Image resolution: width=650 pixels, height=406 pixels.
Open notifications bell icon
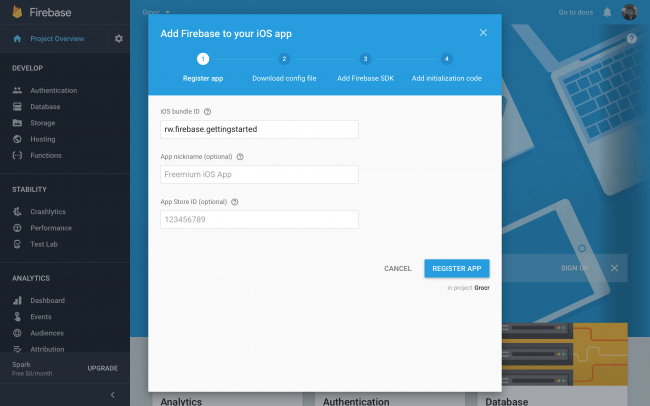pos(607,12)
